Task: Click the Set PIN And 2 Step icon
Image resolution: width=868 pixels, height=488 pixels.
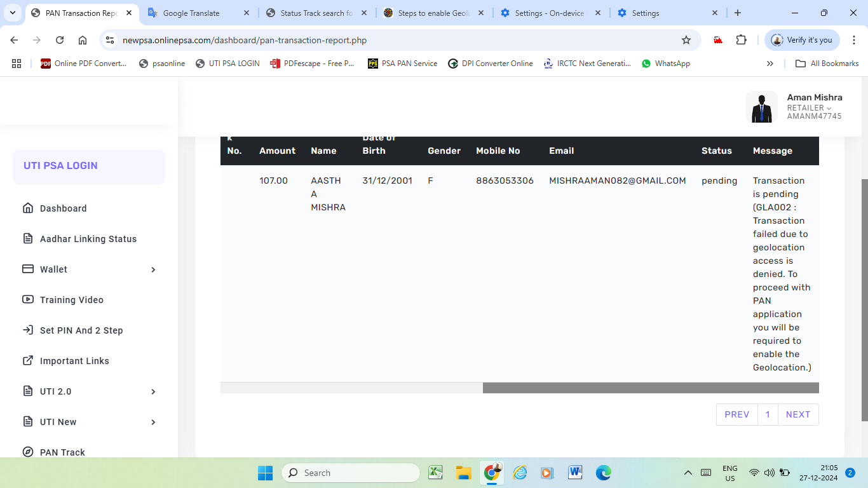Action: [x=28, y=330]
